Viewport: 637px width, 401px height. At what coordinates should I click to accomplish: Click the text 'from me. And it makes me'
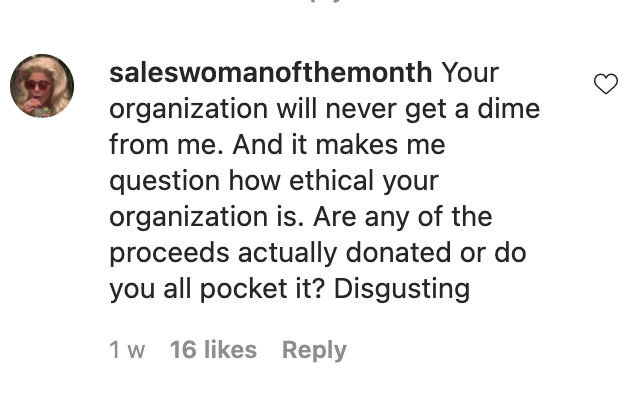277,145
